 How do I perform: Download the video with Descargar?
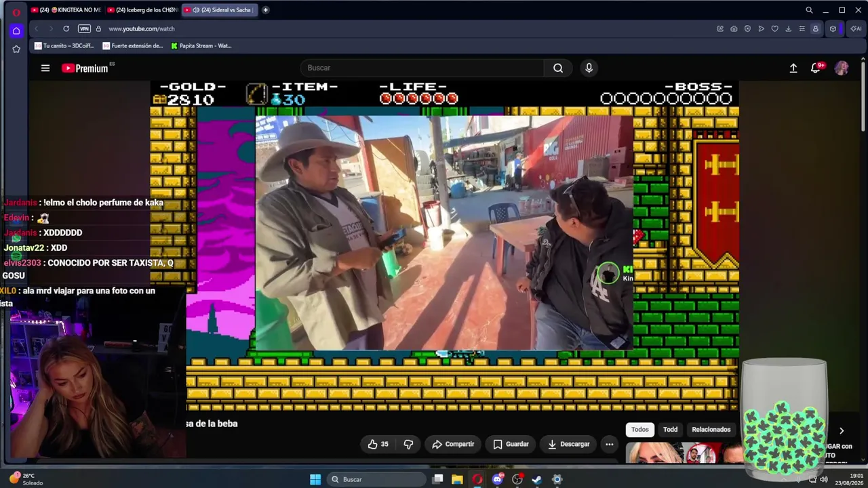[568, 444]
